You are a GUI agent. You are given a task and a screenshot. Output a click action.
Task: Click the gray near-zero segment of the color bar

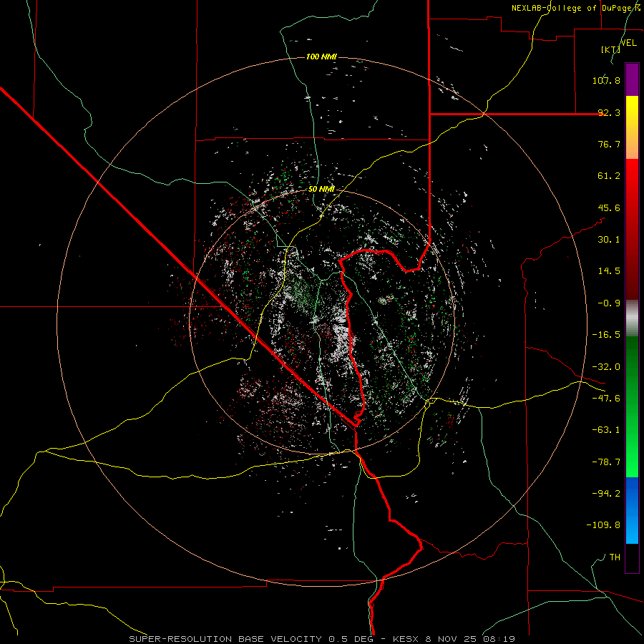tap(632, 318)
